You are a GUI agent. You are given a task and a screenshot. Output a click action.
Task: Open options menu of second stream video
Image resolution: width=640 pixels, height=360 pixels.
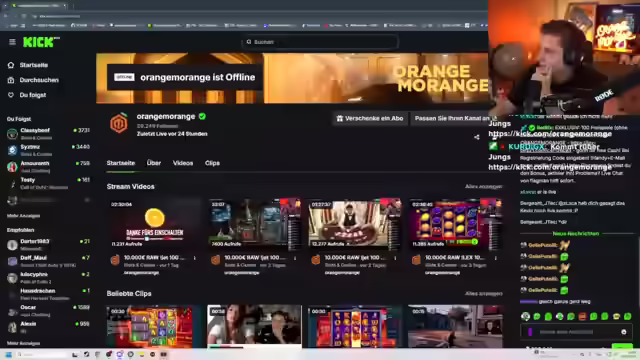(295, 258)
